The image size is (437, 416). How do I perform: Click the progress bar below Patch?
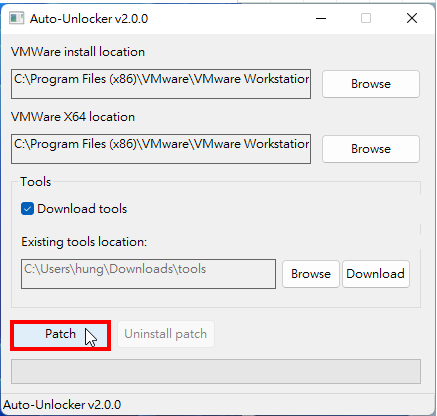click(x=216, y=371)
